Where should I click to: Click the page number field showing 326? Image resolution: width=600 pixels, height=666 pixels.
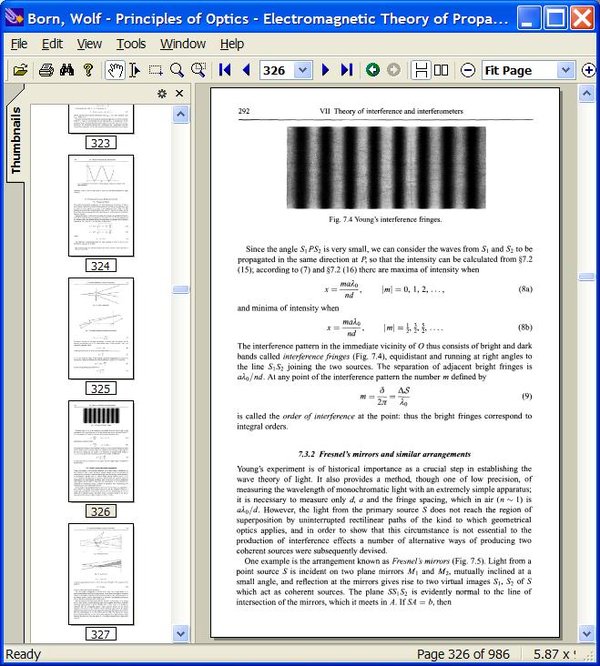[x=277, y=70]
